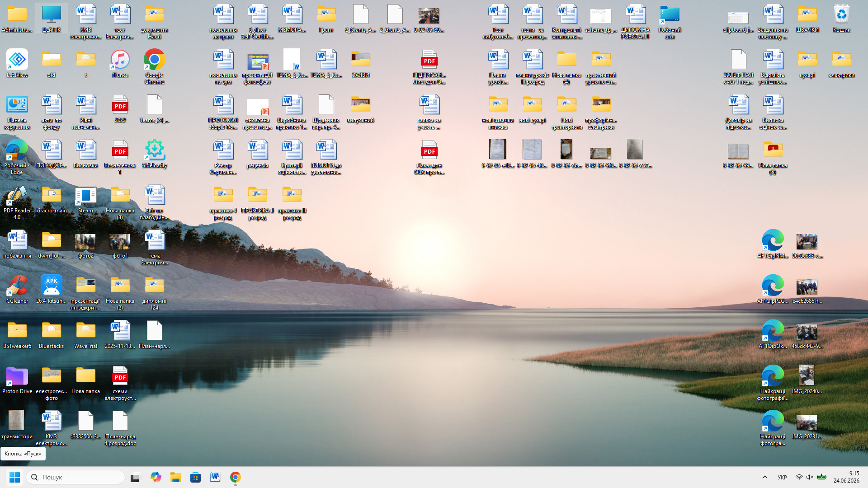Select the iTunes desktop icon

coord(120,63)
